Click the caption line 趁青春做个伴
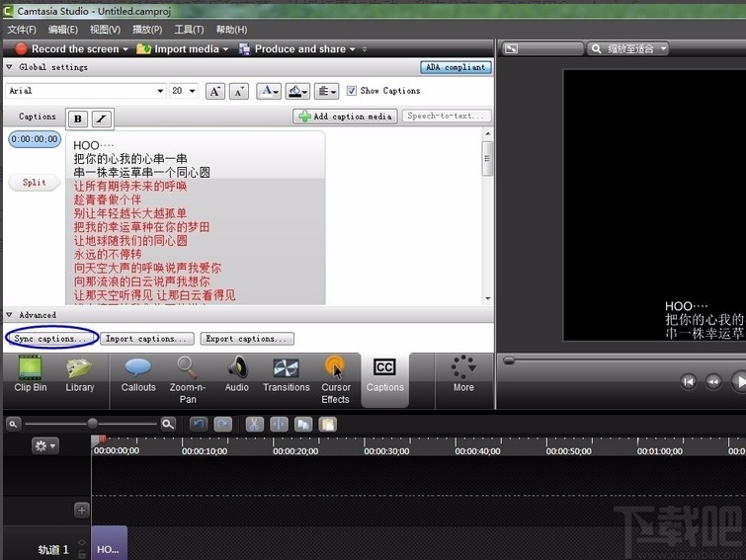The height and width of the screenshot is (560, 746). 108,200
